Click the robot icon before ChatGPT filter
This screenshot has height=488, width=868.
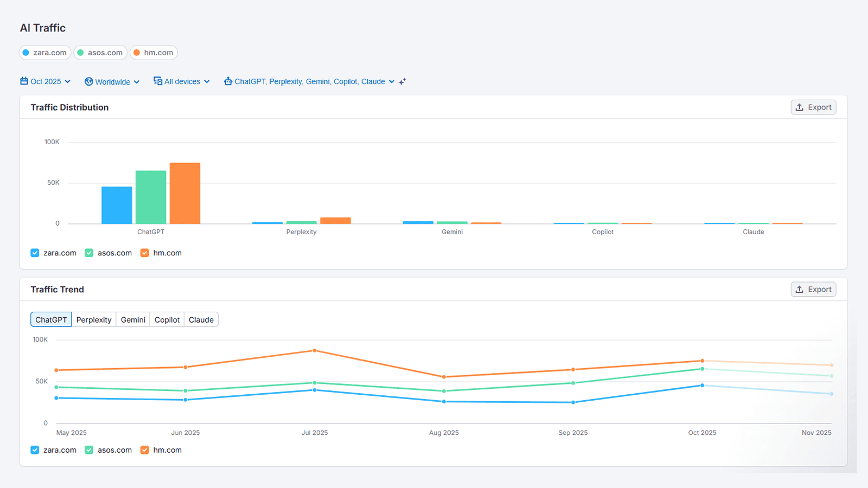pos(228,81)
